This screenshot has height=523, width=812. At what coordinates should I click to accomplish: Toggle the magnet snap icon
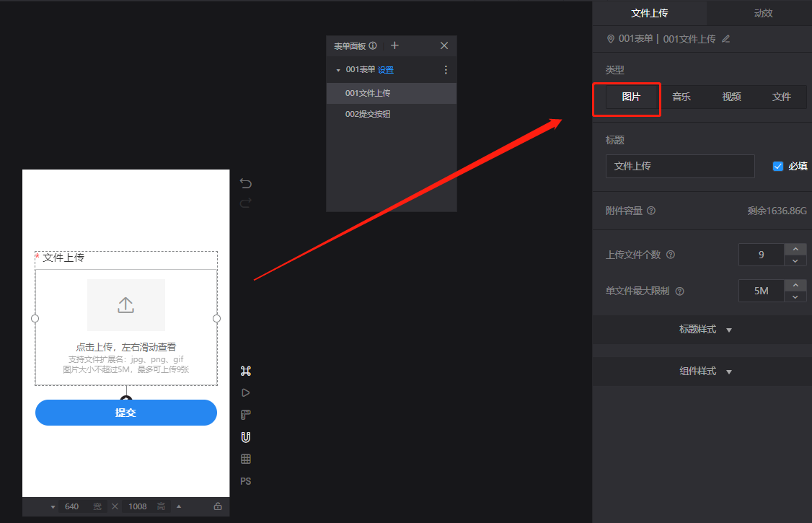tap(245, 437)
